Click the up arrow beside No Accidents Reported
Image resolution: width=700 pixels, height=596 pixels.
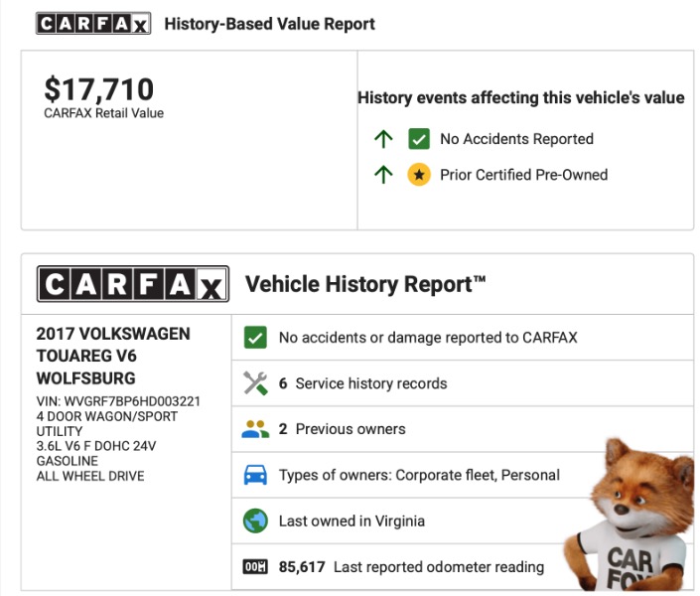[383, 139]
